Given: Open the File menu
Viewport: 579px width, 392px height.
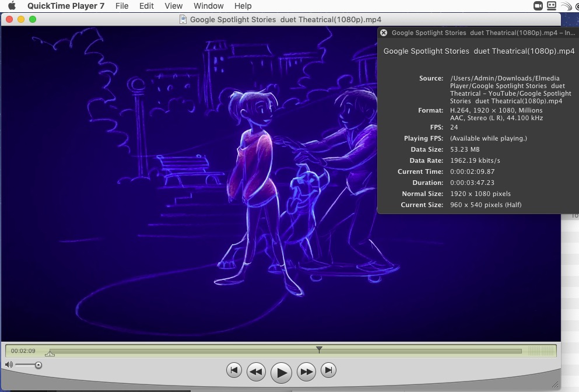Looking at the screenshot, I should tap(122, 6).
